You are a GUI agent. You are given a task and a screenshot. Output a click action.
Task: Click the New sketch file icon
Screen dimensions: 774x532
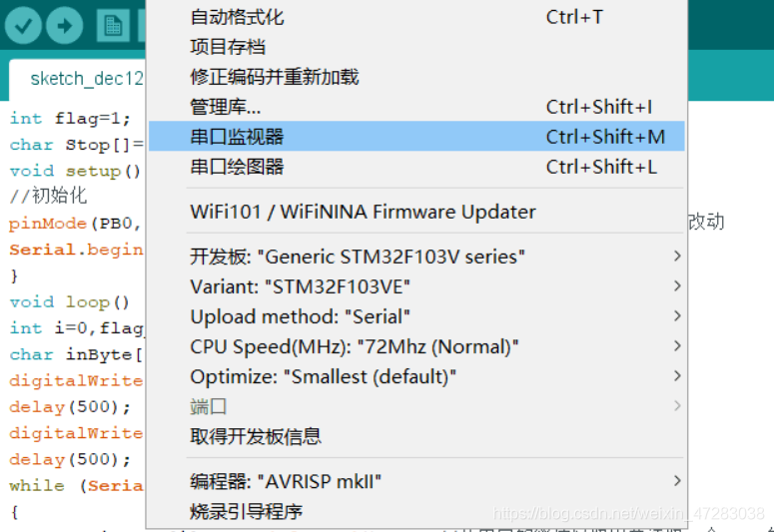[113, 26]
